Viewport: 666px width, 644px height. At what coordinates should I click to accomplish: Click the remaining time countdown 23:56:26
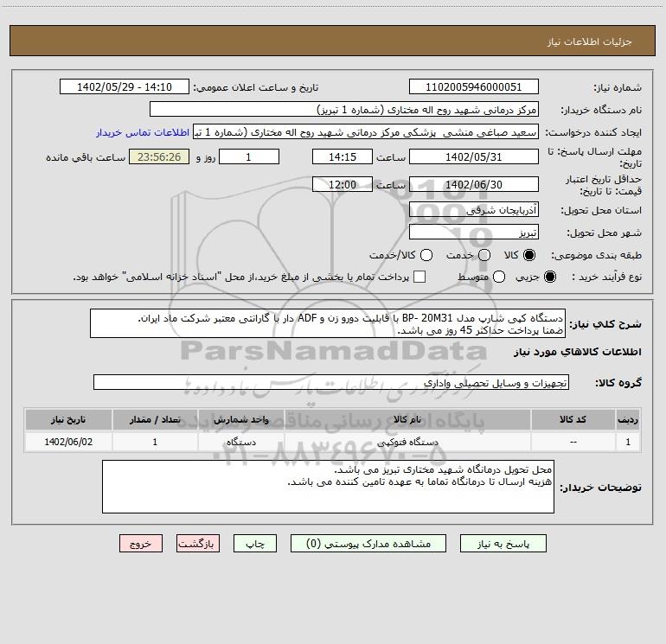[x=159, y=156]
